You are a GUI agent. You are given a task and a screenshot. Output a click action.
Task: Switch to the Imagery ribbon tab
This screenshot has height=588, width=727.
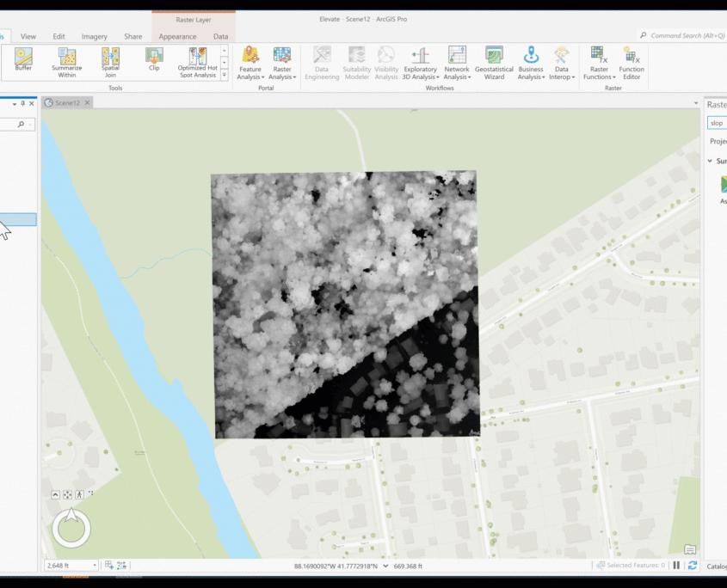94,37
